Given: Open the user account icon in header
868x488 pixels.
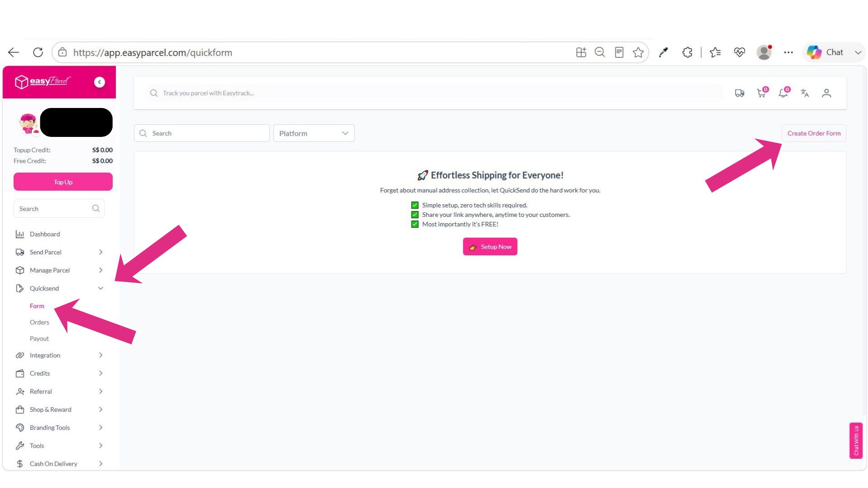Looking at the screenshot, I should [826, 93].
